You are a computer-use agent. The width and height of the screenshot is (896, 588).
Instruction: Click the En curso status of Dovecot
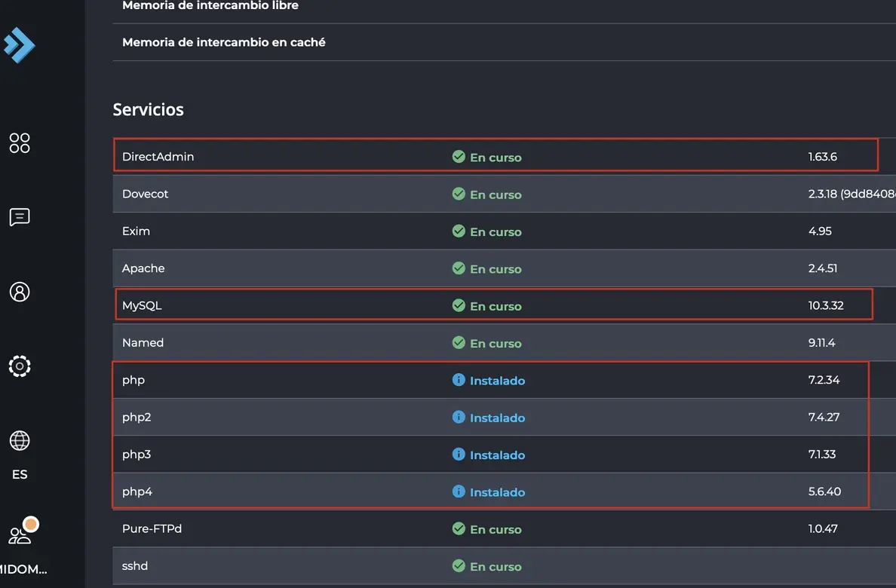496,194
